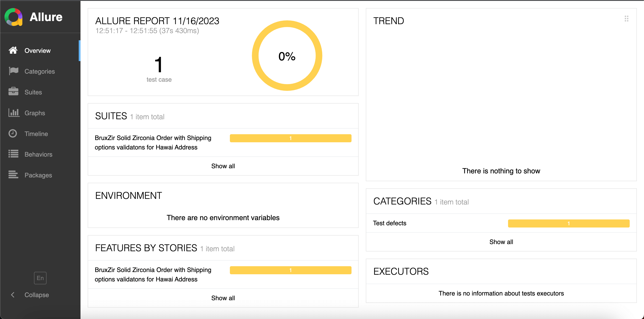Click the Allure logo icon
This screenshot has height=319, width=644.
pos(13,17)
